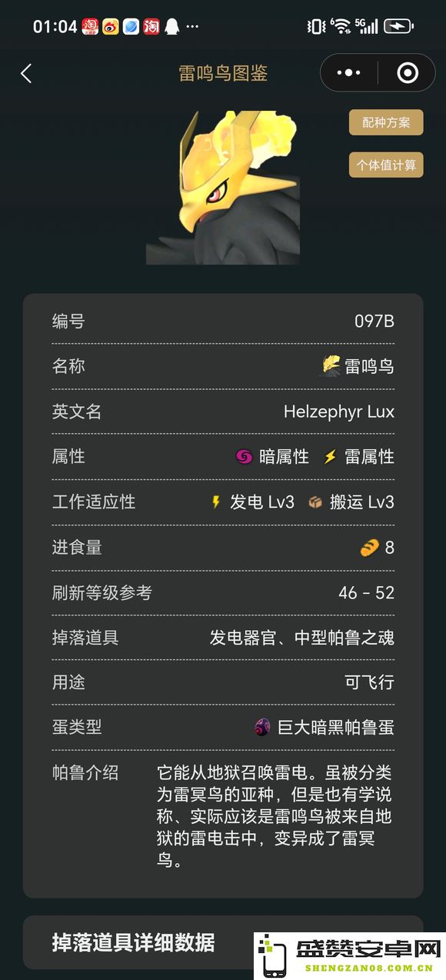Tap the 发电器官、中型帕鲁之魂 drop items text
The height and width of the screenshot is (980, 446).
point(302,638)
